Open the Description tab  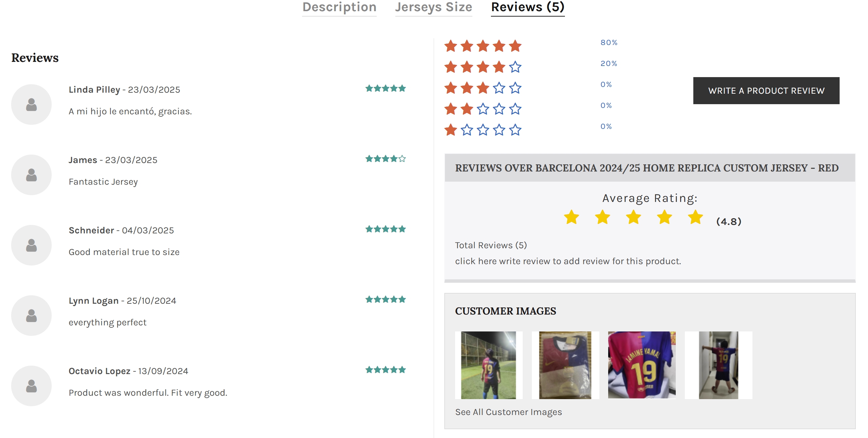pyautogui.click(x=339, y=7)
